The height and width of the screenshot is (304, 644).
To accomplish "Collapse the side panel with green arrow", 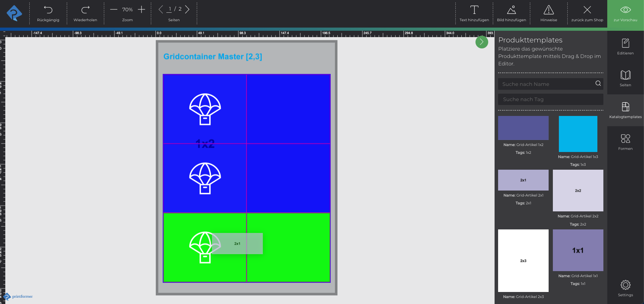I will (x=481, y=42).
